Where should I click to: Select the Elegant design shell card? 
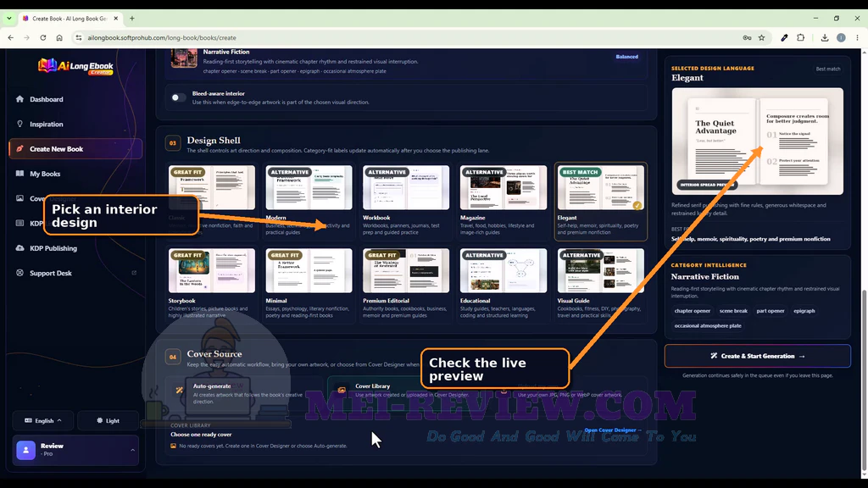601,202
